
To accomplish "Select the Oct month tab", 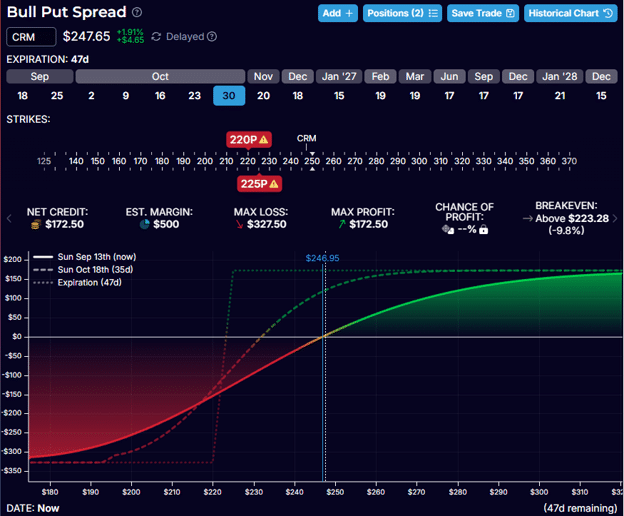I will [x=160, y=76].
